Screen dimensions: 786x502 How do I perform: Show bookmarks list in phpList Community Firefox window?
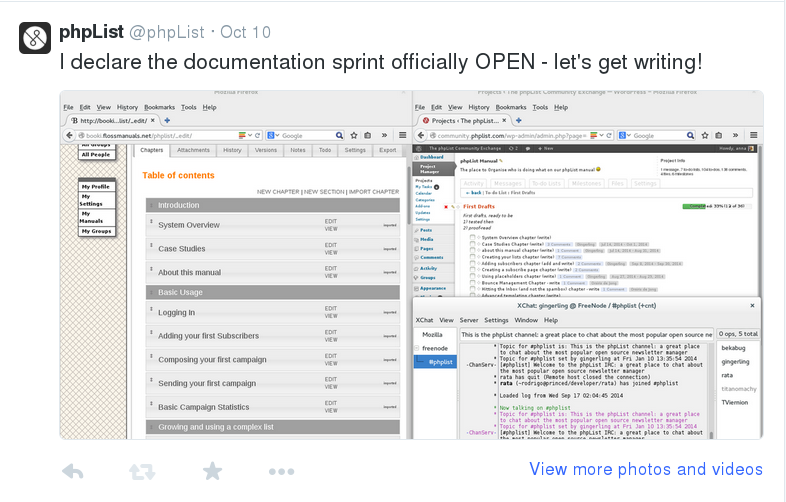[x=718, y=135]
